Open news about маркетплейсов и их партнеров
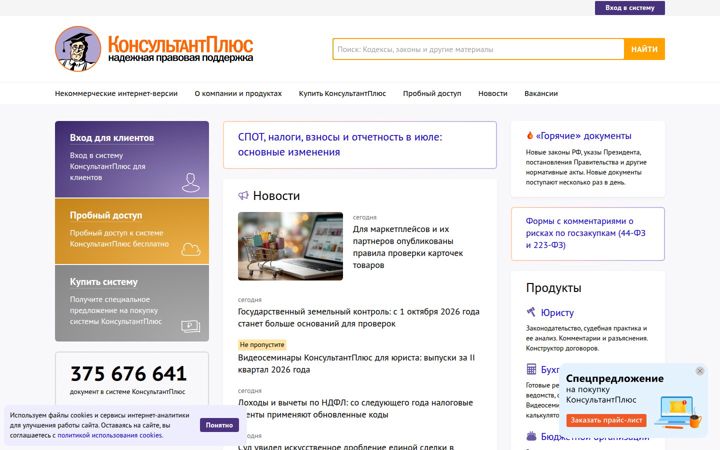Screen dimensions: 720x450 (408, 247)
